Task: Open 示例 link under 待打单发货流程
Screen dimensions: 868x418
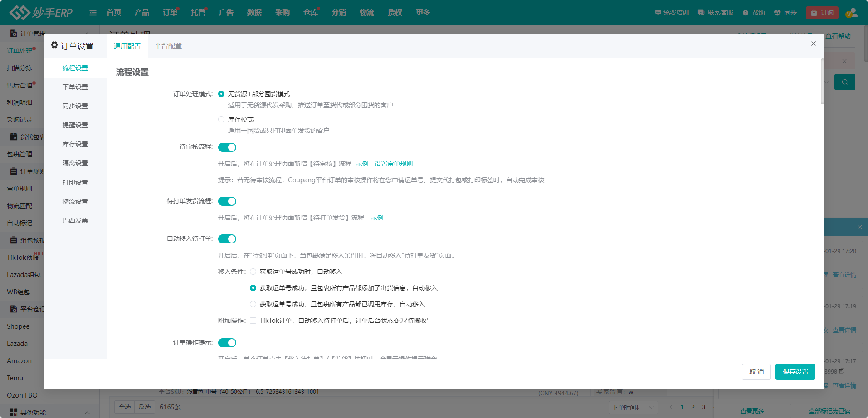Action: point(377,218)
